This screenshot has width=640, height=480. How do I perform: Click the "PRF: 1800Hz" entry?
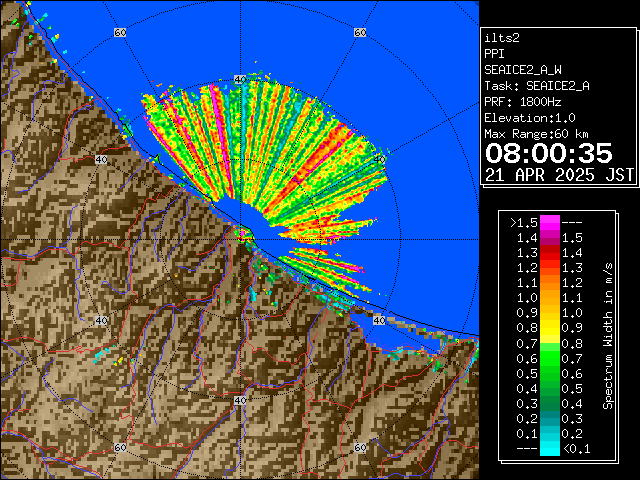523,102
